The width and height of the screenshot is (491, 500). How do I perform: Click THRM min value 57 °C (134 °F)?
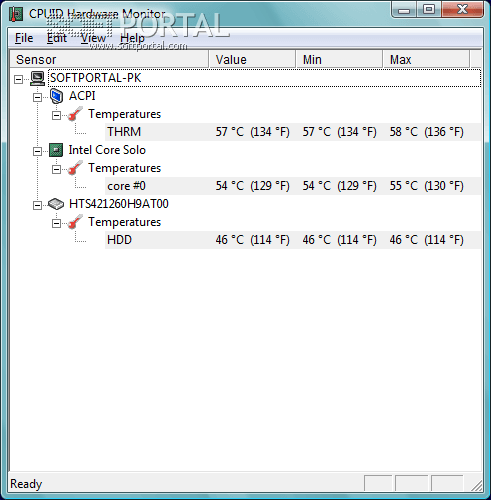339,132
